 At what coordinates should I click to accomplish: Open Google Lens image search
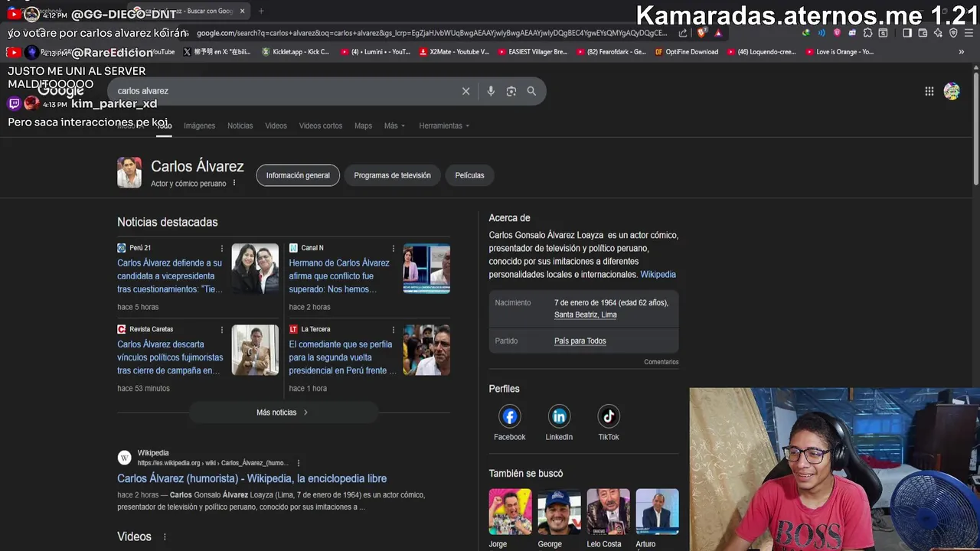click(x=511, y=91)
